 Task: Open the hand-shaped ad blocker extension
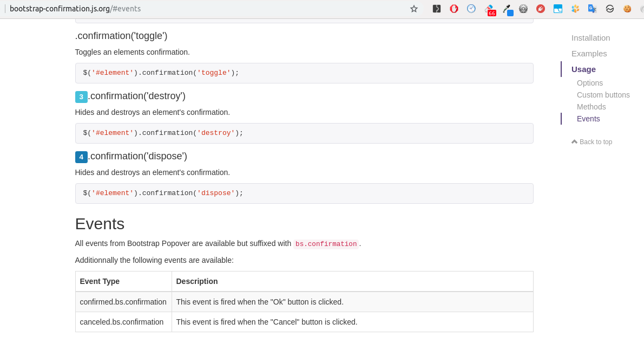[454, 8]
